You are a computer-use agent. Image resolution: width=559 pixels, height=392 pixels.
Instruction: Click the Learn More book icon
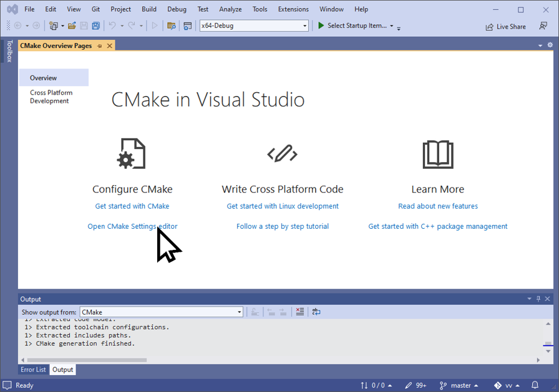(438, 154)
